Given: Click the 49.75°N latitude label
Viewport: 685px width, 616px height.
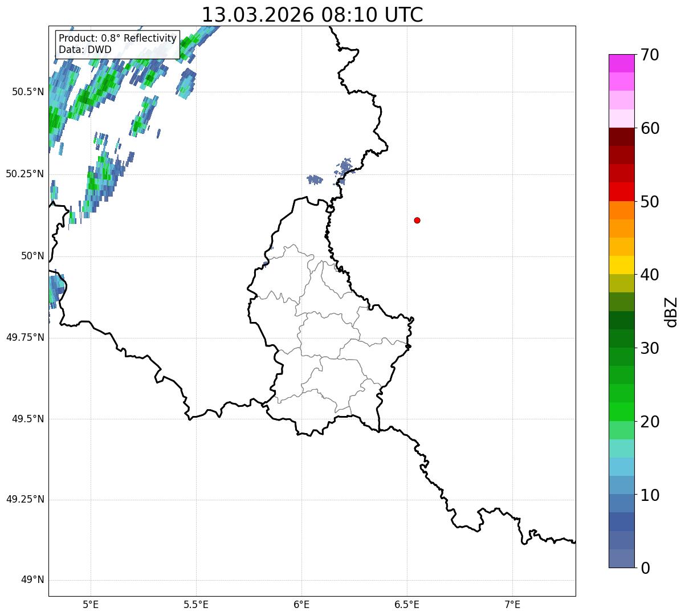Looking at the screenshot, I should click(x=25, y=337).
